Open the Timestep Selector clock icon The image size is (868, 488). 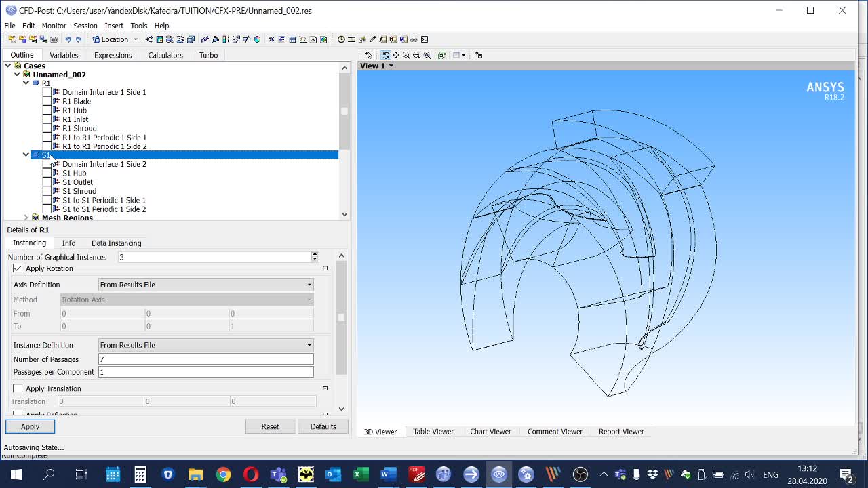click(341, 39)
